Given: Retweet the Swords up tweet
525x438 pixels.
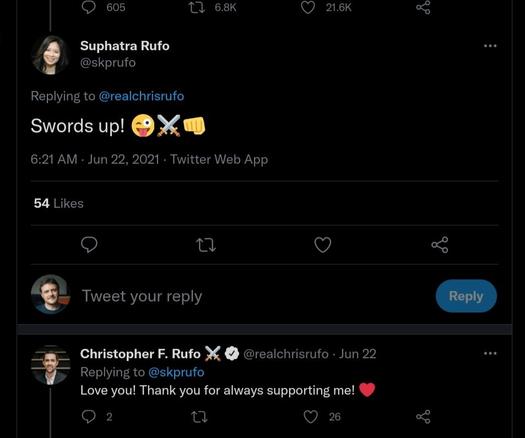Looking at the screenshot, I should click(x=206, y=245).
